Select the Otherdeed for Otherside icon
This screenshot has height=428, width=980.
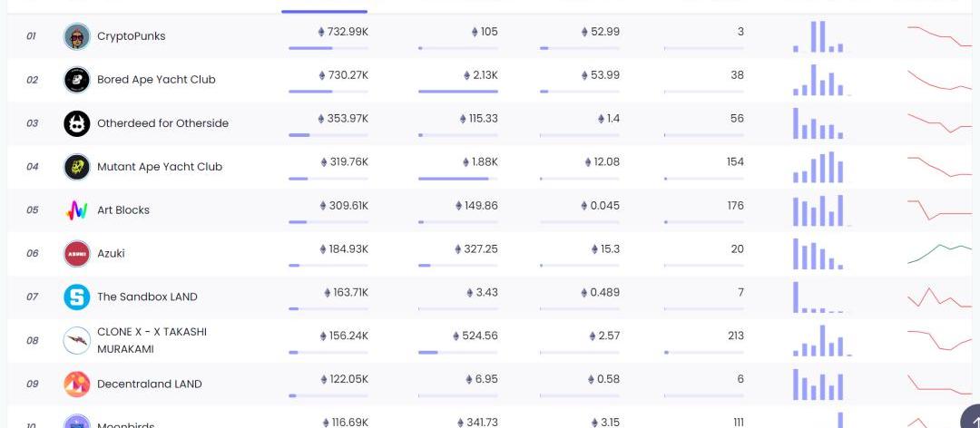click(x=77, y=123)
